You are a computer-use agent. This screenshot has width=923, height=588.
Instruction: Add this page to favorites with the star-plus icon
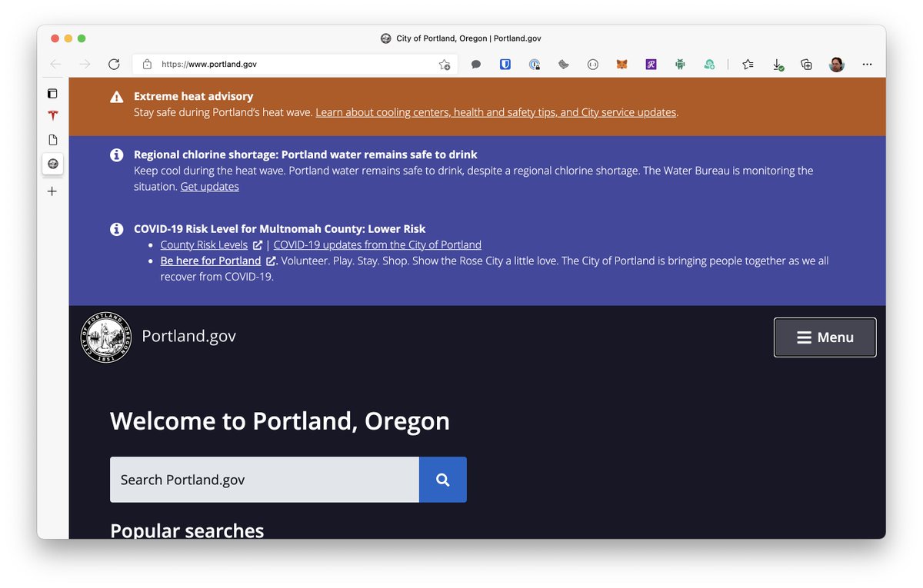tap(445, 65)
